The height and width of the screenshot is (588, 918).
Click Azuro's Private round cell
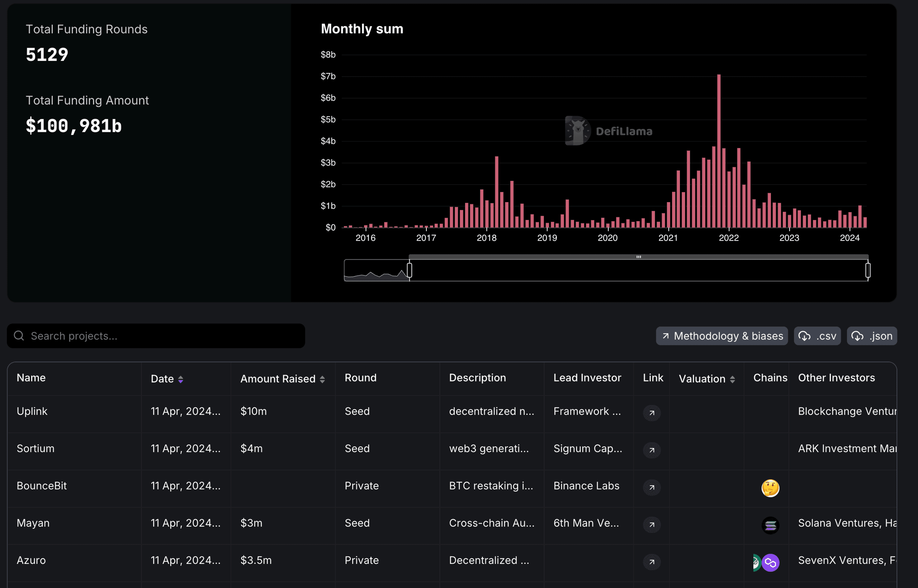pyautogui.click(x=361, y=560)
